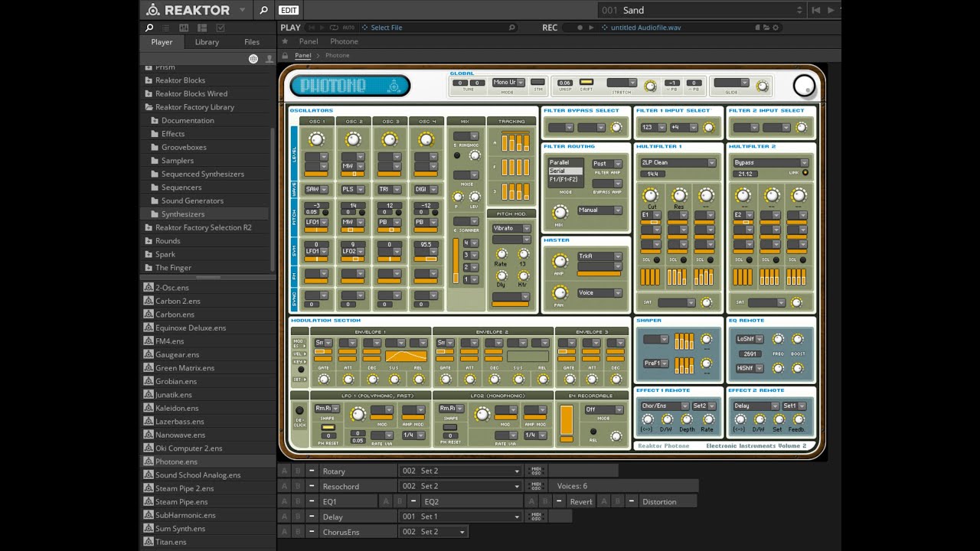Screen dimensions: 980x551
Task: Open E4 Recordable Off mode dropdown
Action: [x=604, y=409]
